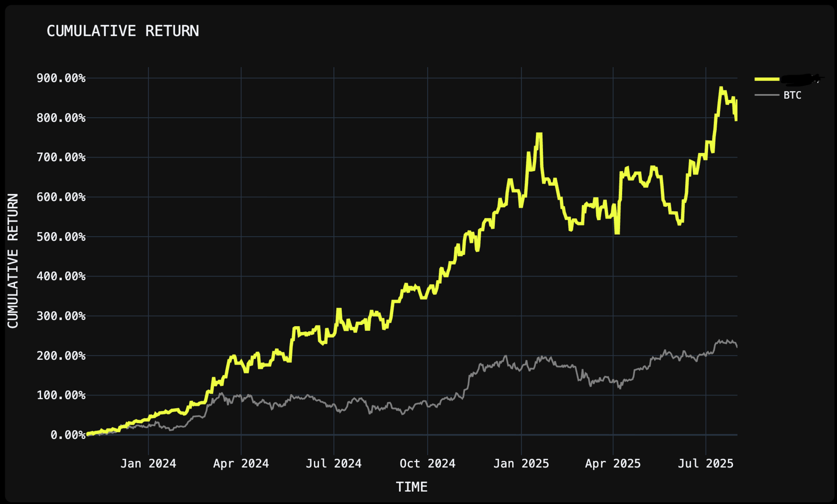Click the Apr 2025 x-axis label

click(613, 463)
